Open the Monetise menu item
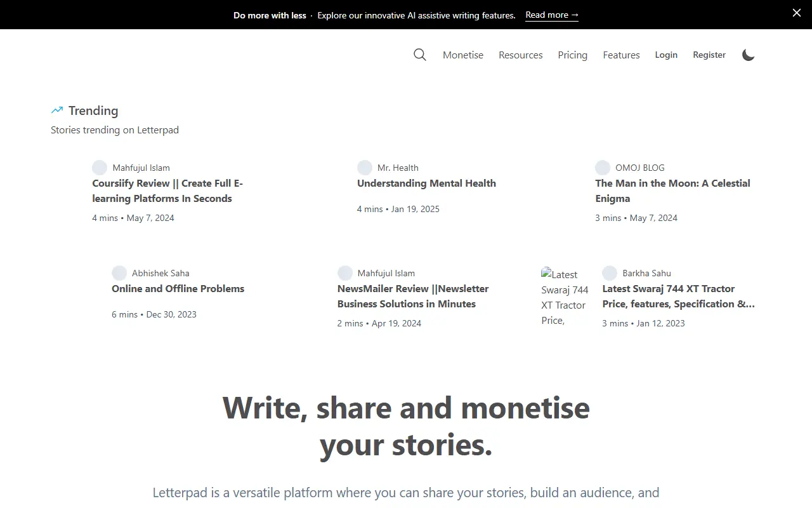The image size is (812, 508). [x=463, y=55]
